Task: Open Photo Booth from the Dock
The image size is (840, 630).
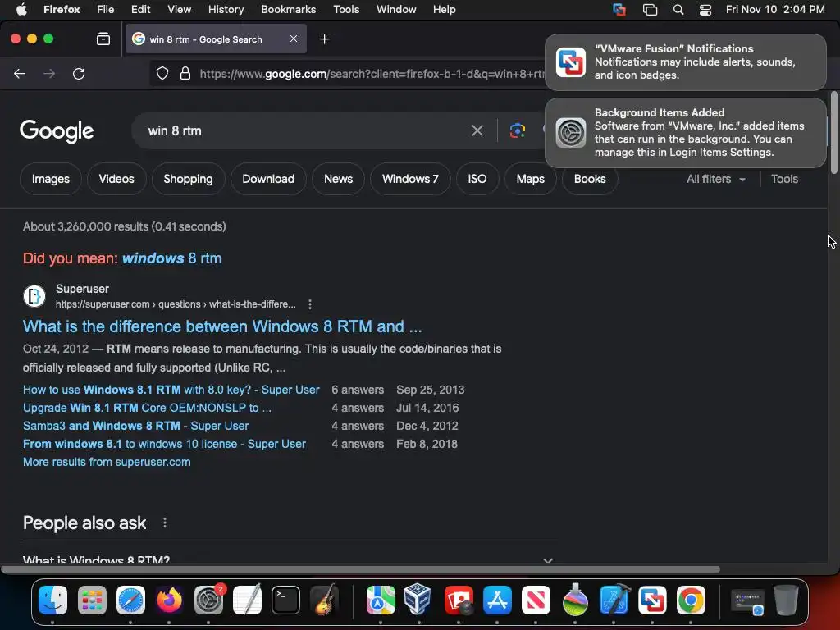Action: [x=459, y=600]
